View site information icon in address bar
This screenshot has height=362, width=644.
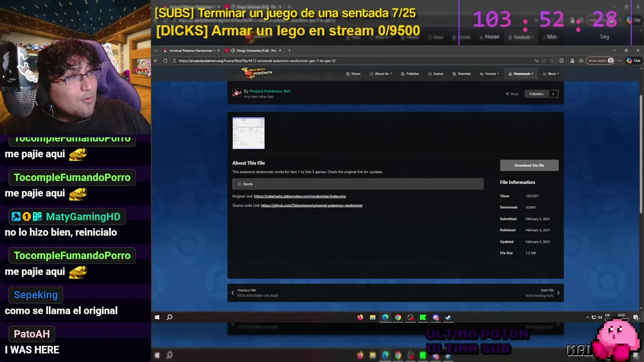(x=174, y=61)
